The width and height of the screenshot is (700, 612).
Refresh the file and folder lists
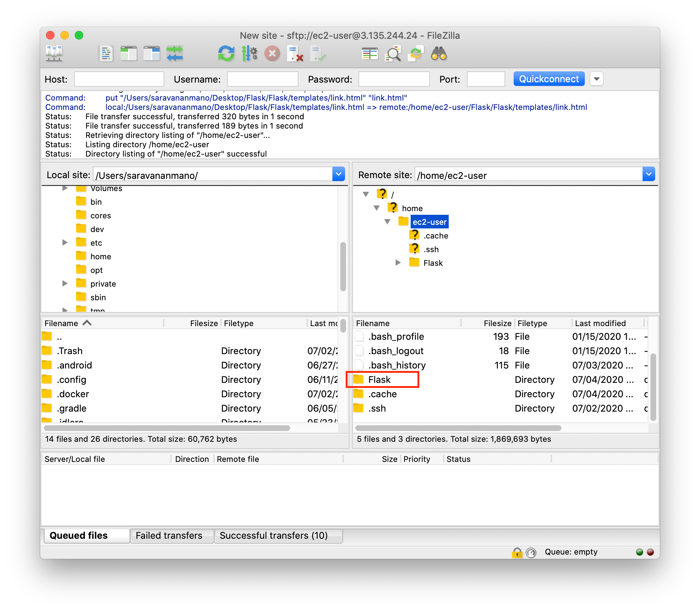(226, 54)
